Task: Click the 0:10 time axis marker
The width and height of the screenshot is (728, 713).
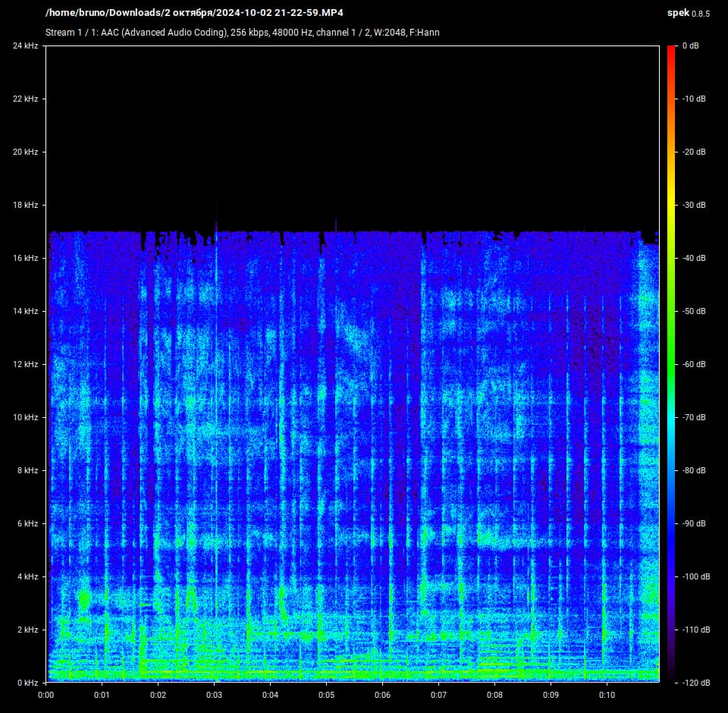Action: click(607, 694)
